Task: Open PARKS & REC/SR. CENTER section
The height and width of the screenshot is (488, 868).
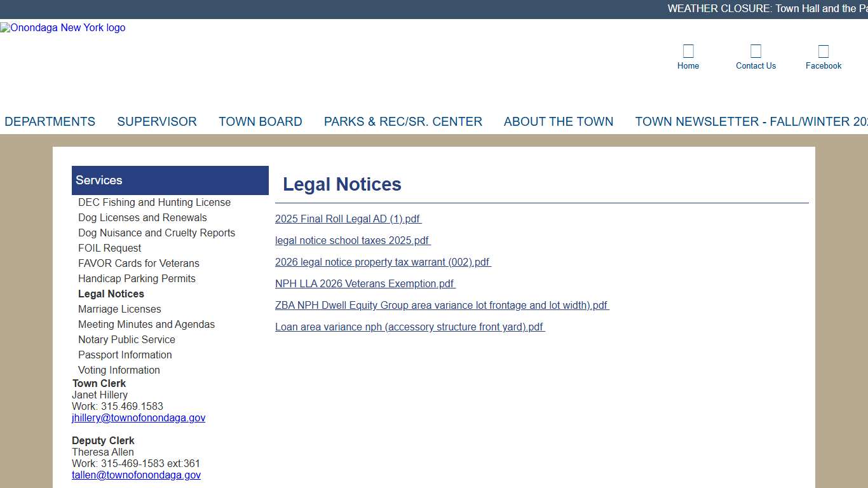Action: pos(403,121)
